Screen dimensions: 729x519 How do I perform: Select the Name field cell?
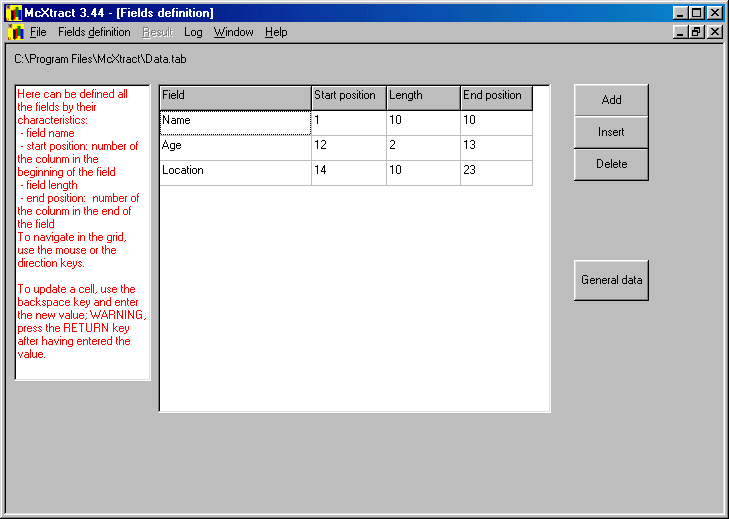(235, 123)
